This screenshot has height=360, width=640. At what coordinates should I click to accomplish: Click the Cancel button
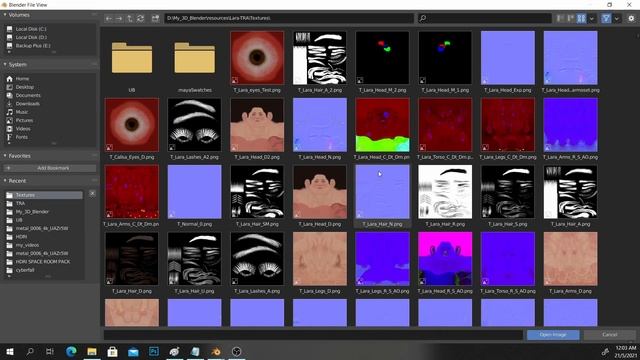[x=609, y=335]
